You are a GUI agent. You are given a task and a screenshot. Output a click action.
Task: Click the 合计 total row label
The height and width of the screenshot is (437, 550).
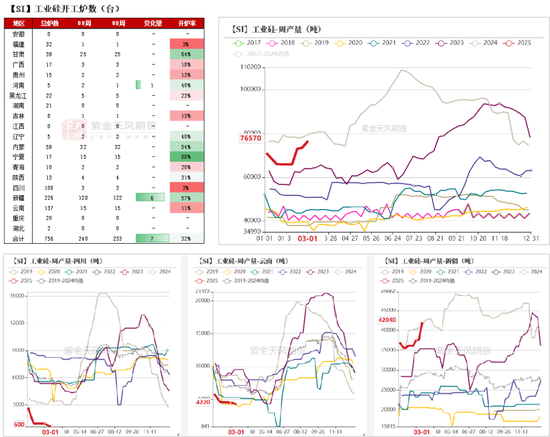tap(18, 239)
